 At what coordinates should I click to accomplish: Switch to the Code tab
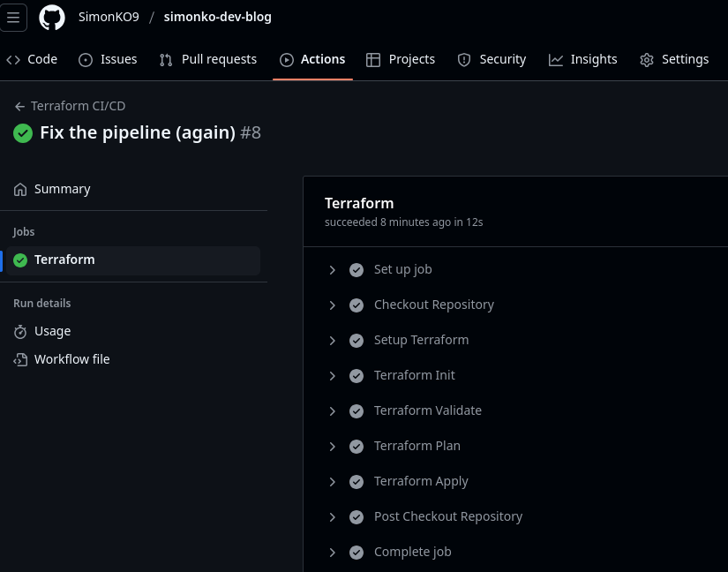[32, 59]
